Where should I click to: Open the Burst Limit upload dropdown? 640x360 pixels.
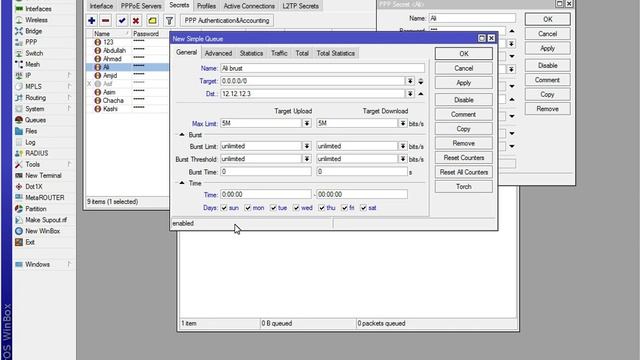tap(307, 146)
